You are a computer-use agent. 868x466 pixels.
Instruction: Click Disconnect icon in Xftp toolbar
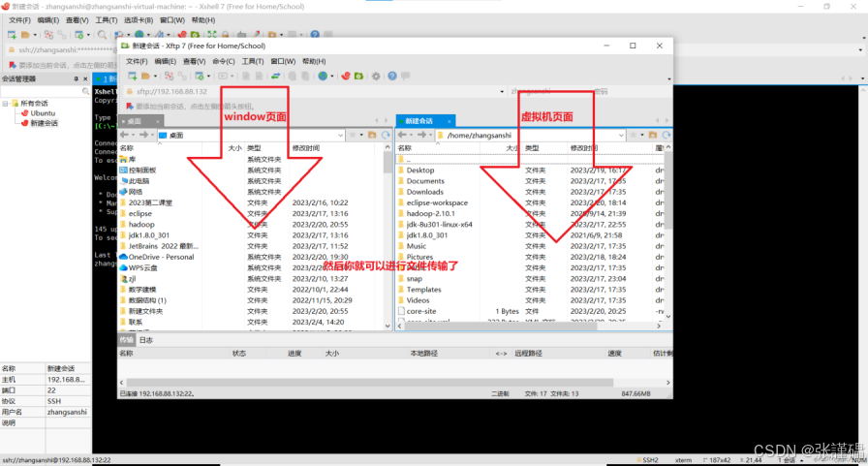[182, 76]
